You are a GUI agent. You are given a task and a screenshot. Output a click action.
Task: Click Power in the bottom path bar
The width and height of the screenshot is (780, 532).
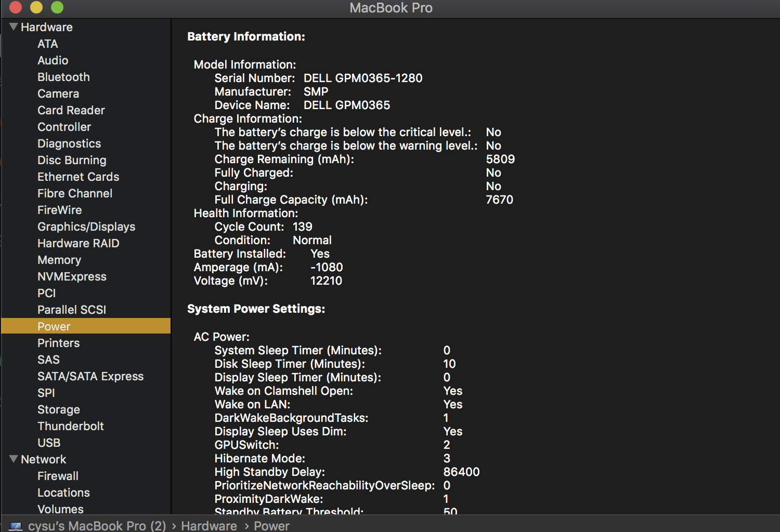(x=271, y=526)
